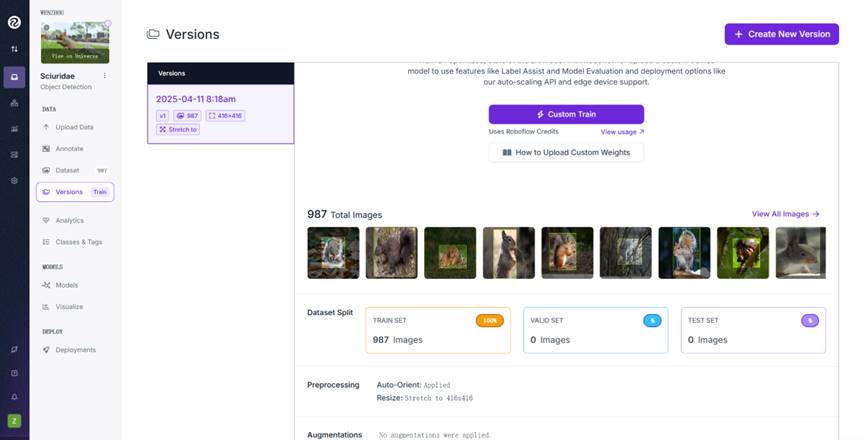The width and height of the screenshot is (865, 440).
Task: Click the 987 images tag in version card
Action: click(188, 116)
